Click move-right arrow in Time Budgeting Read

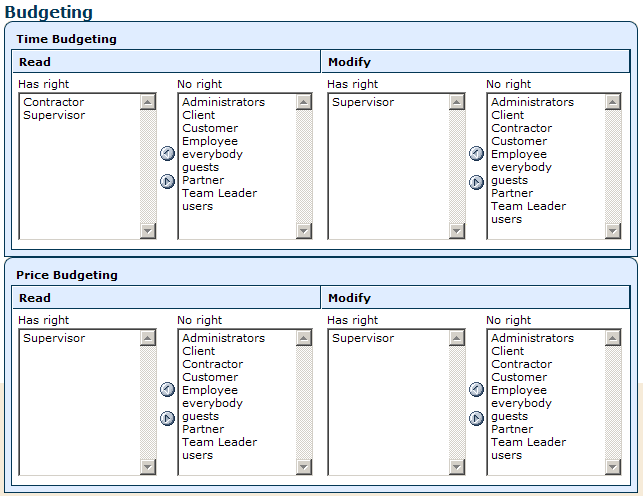coord(167,181)
